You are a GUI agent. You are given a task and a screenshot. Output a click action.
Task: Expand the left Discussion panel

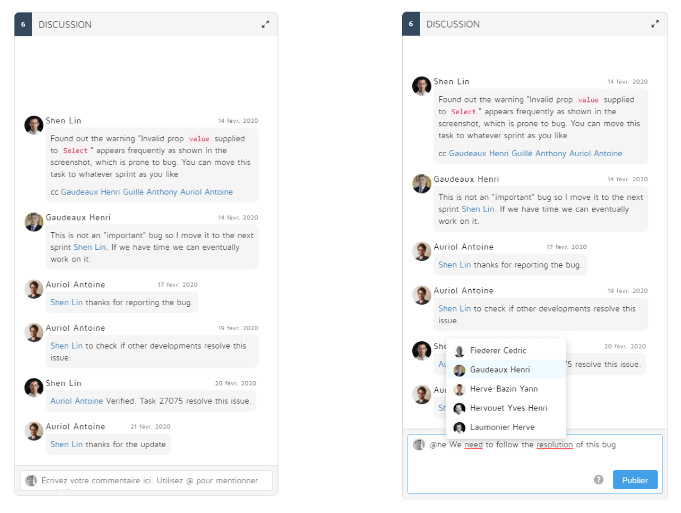point(265,24)
